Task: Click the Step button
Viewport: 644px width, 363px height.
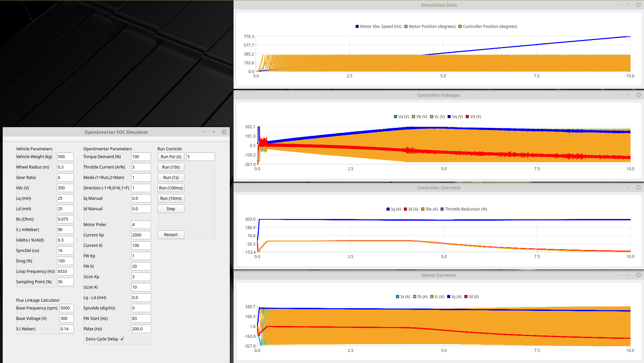Action: tap(171, 209)
